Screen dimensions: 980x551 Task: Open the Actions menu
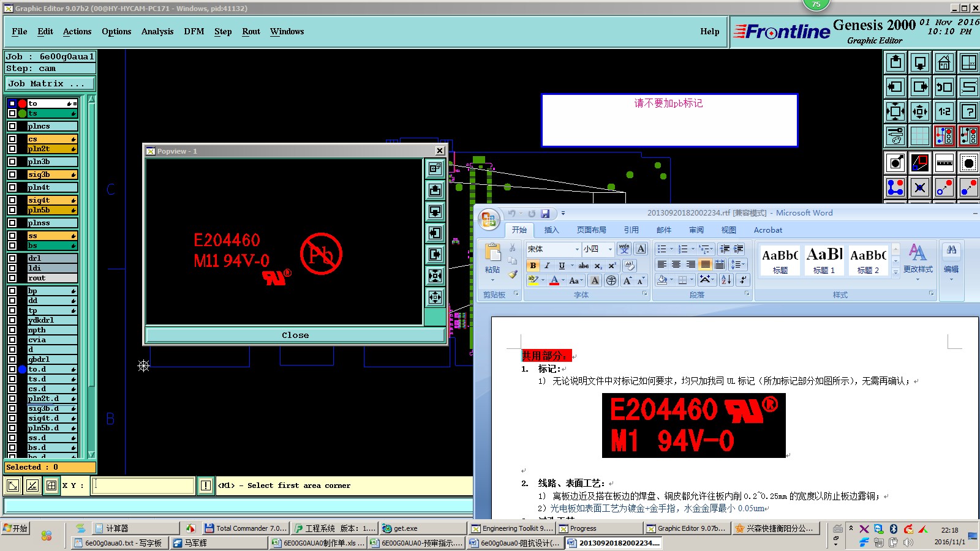click(x=77, y=31)
